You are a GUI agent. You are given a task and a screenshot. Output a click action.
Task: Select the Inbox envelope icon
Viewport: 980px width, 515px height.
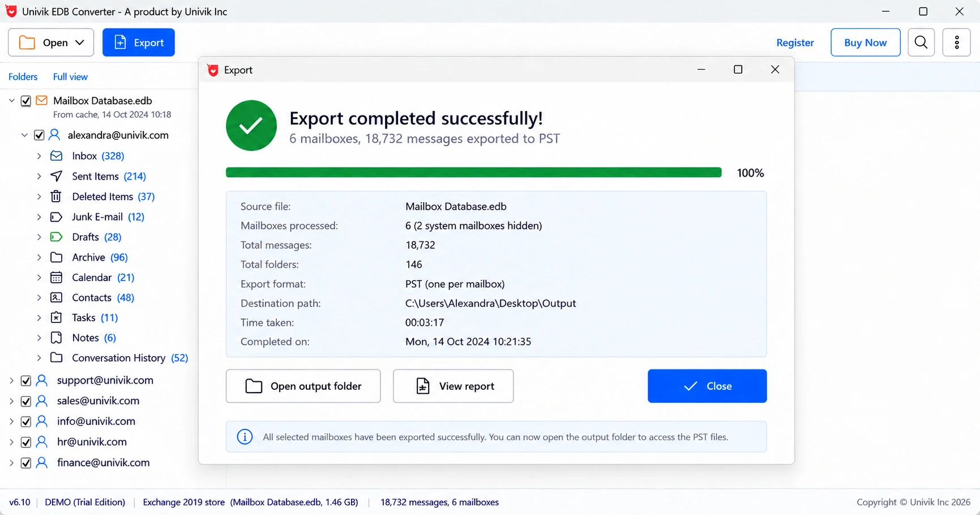pyautogui.click(x=56, y=156)
